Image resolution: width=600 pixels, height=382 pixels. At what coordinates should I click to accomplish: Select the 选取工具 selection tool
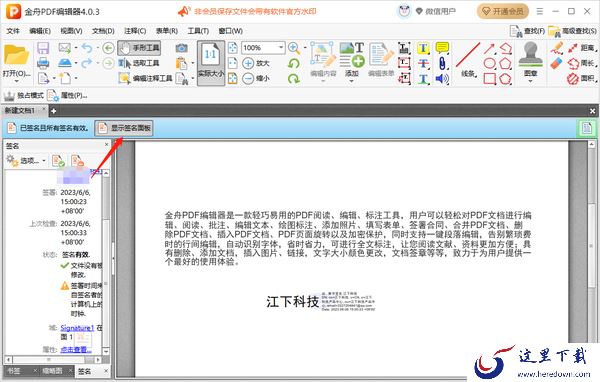139,63
